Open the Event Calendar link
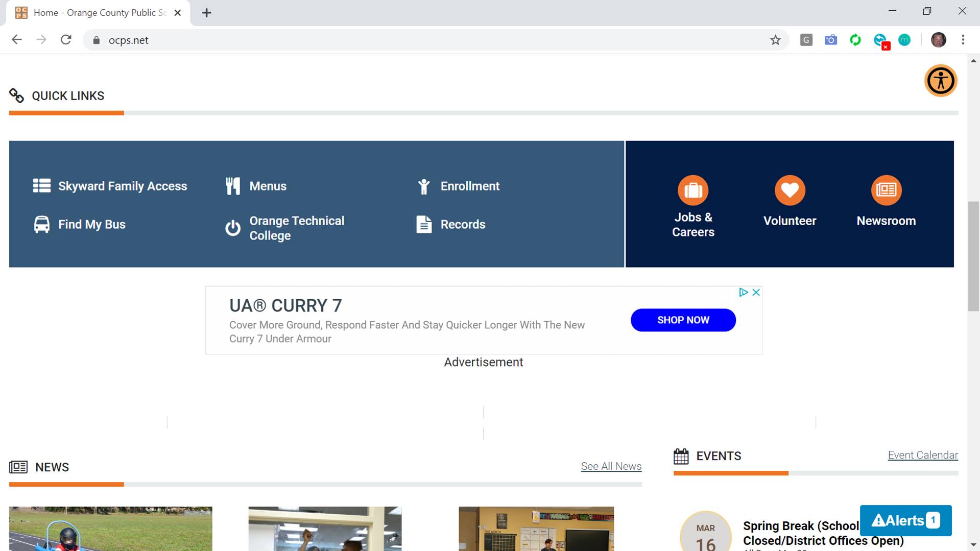 pos(922,455)
